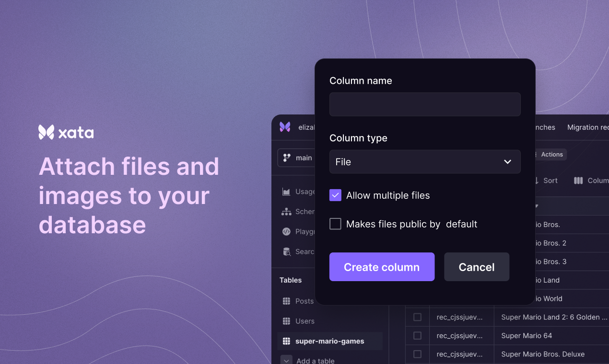This screenshot has width=609, height=364.
Task: Open the Migration requests tab
Action: tap(588, 127)
